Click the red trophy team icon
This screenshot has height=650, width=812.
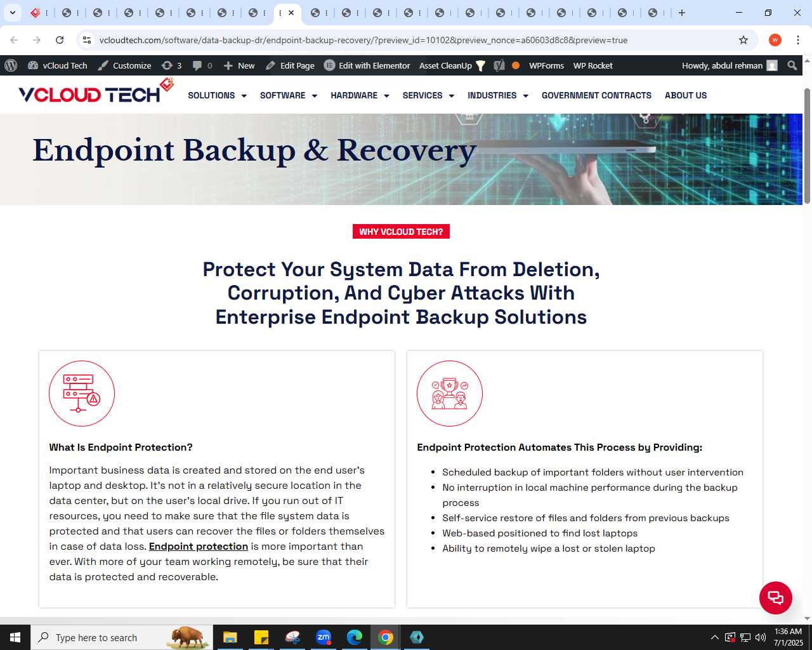click(x=450, y=394)
